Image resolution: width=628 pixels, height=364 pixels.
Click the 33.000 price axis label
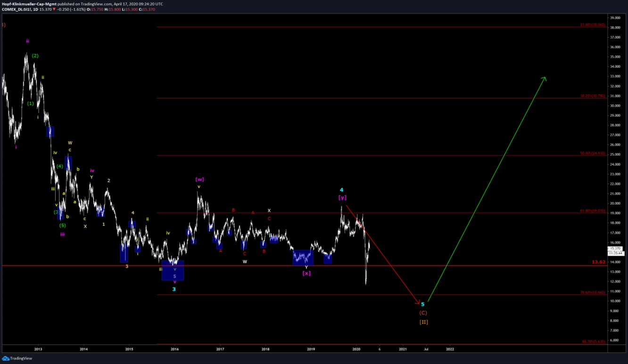pyautogui.click(x=615, y=77)
